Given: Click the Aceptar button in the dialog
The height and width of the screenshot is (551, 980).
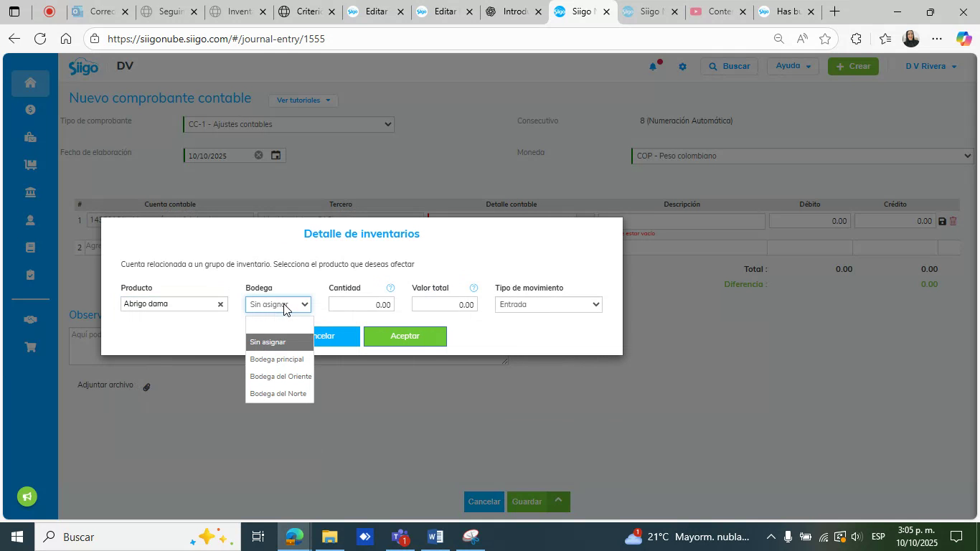Looking at the screenshot, I should 405,336.
